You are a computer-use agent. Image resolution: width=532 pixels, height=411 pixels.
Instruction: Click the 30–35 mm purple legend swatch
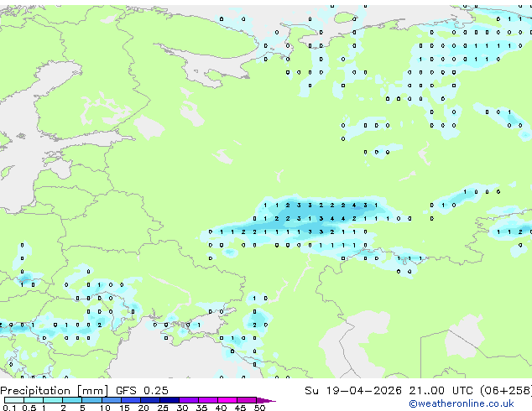click(189, 400)
